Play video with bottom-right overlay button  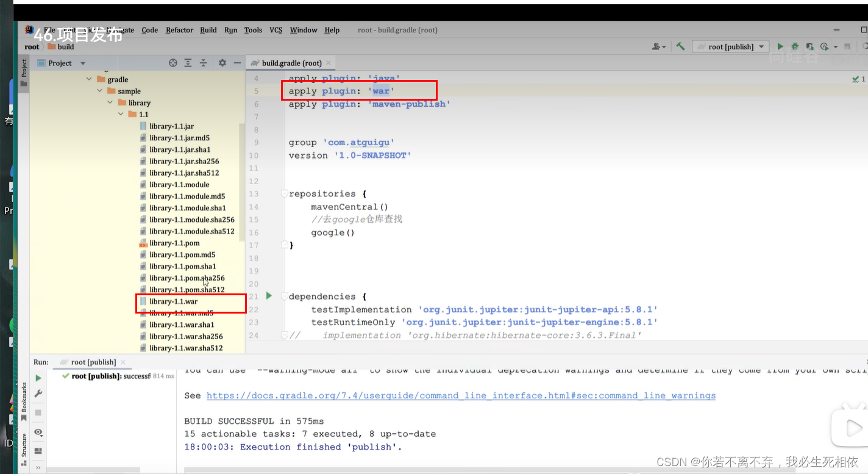[x=850, y=428]
